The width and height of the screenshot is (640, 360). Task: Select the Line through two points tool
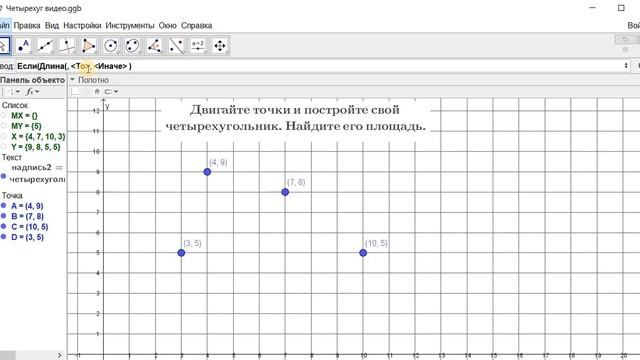coord(45,45)
